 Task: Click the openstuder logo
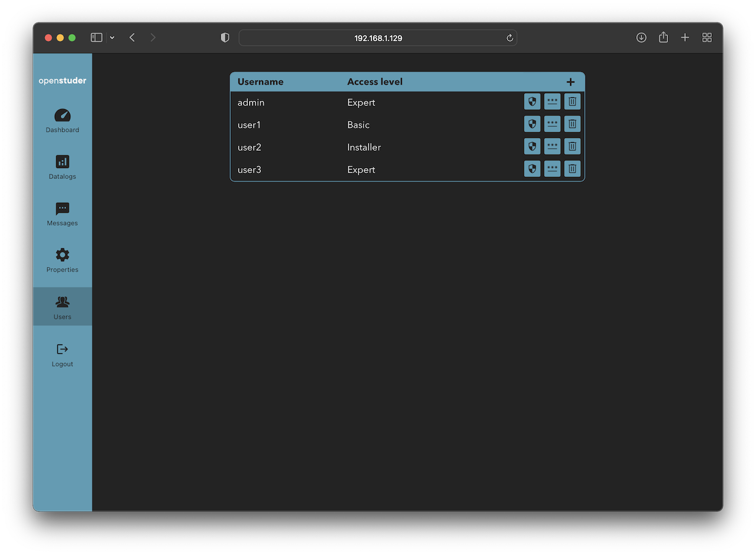tap(63, 81)
